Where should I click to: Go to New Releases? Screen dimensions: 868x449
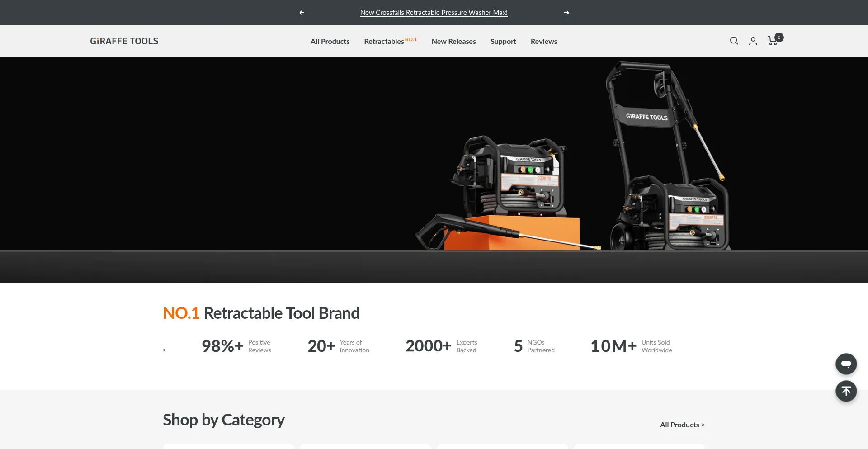coord(454,41)
